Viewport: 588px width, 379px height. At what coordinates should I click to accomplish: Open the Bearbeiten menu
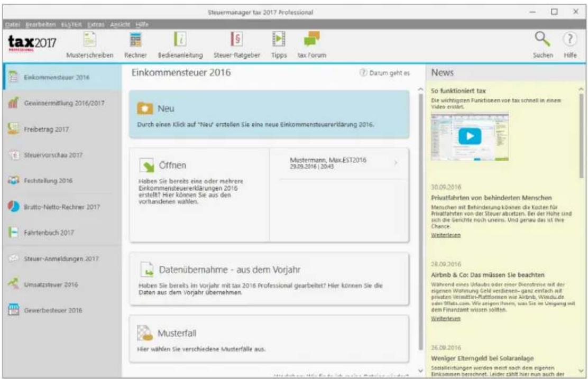pyautogui.click(x=41, y=24)
